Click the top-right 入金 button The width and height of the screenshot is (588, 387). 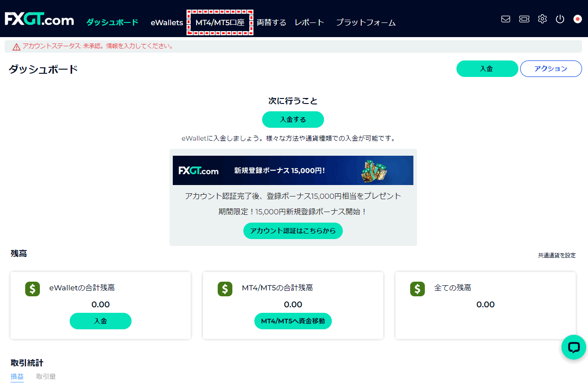click(487, 69)
